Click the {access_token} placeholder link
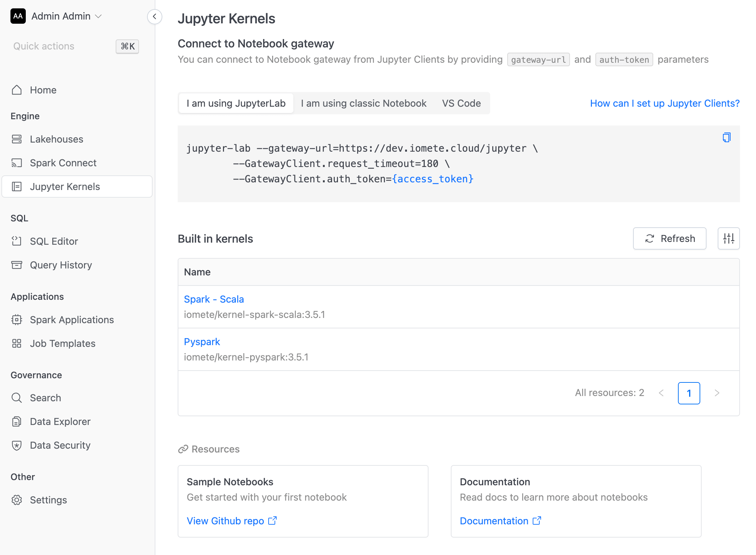756x555 pixels. pyautogui.click(x=433, y=179)
